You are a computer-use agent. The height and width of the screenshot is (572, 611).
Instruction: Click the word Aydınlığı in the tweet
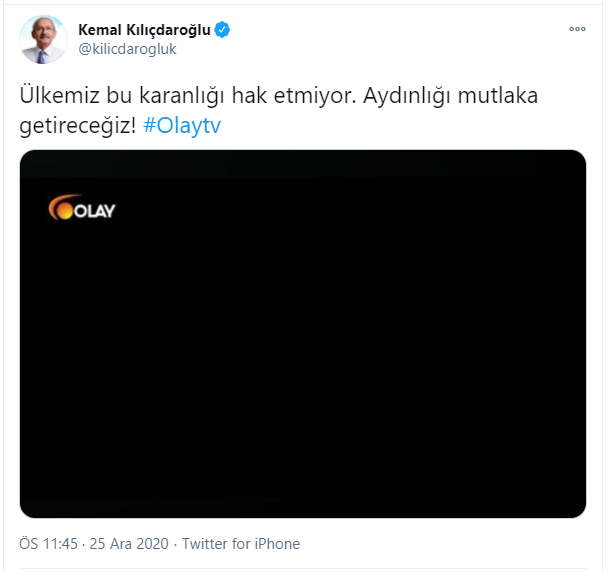407,95
